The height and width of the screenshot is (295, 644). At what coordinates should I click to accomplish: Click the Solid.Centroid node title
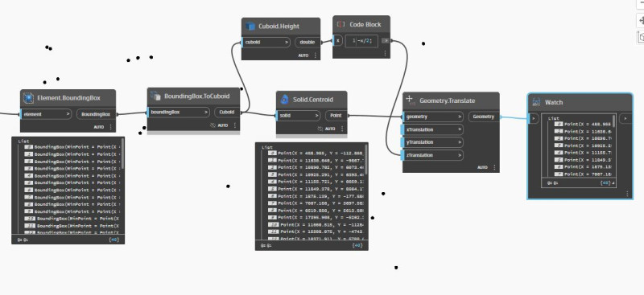(x=313, y=100)
